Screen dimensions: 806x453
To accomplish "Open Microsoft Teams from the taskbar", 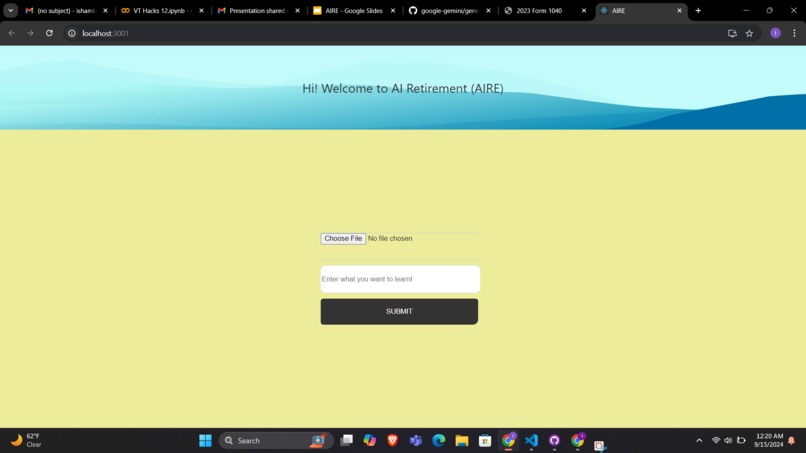I will pos(416,441).
